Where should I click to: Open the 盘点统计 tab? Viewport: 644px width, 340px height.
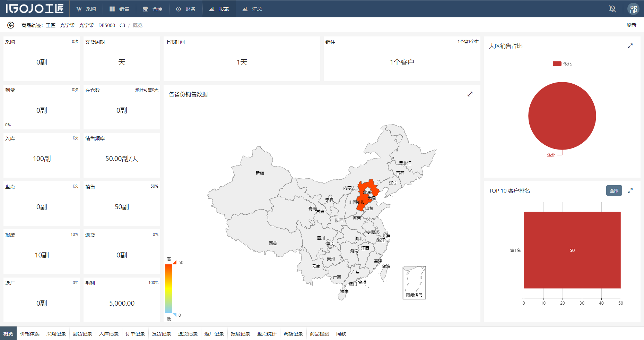(x=267, y=334)
